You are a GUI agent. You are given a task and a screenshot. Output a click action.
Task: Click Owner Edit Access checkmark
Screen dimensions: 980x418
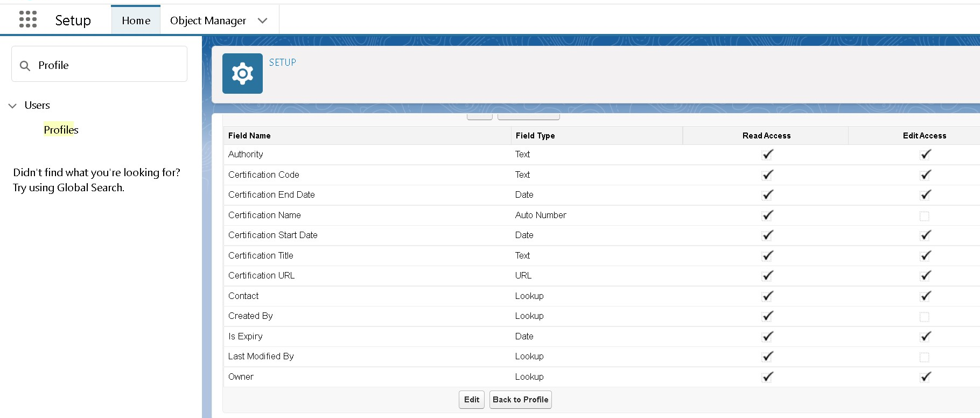pyautogui.click(x=925, y=377)
